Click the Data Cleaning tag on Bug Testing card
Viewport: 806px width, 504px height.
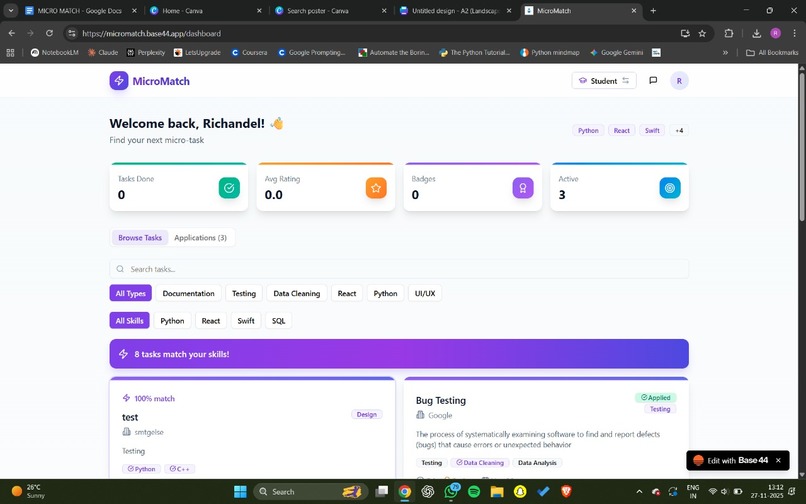point(480,463)
